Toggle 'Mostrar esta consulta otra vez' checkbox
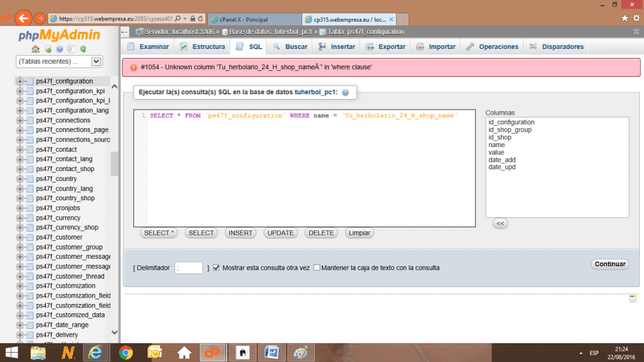Screen dimensions: 644x362 (x=217, y=268)
